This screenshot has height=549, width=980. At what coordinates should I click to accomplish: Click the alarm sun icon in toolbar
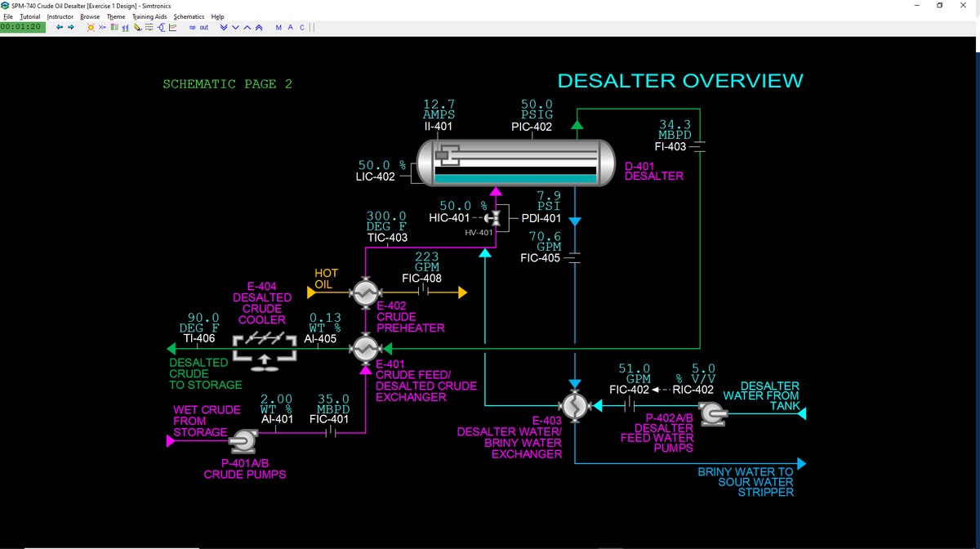(91, 27)
